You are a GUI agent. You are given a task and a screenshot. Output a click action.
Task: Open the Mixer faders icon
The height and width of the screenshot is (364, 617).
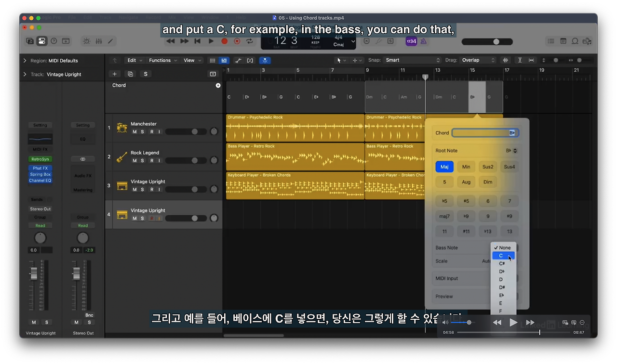tap(98, 41)
